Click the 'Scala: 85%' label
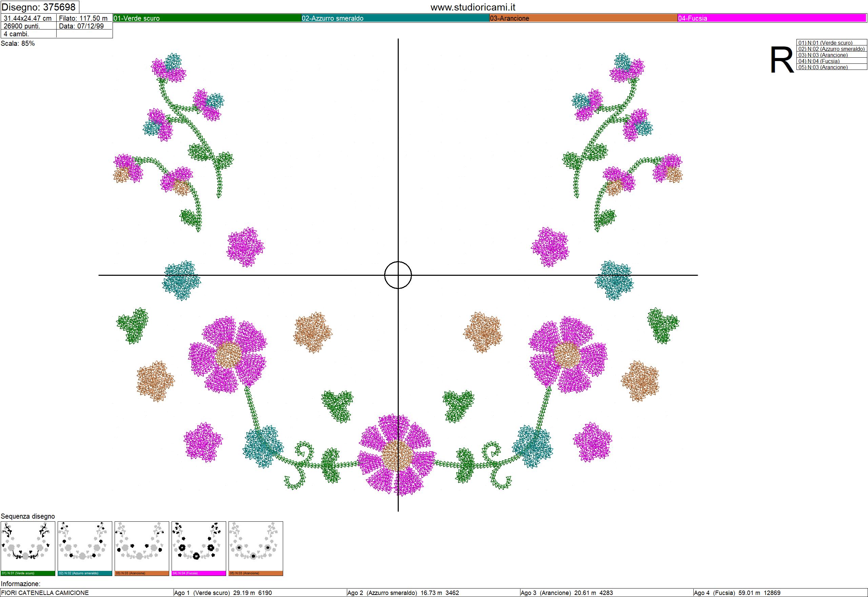The image size is (868, 597). [18, 43]
